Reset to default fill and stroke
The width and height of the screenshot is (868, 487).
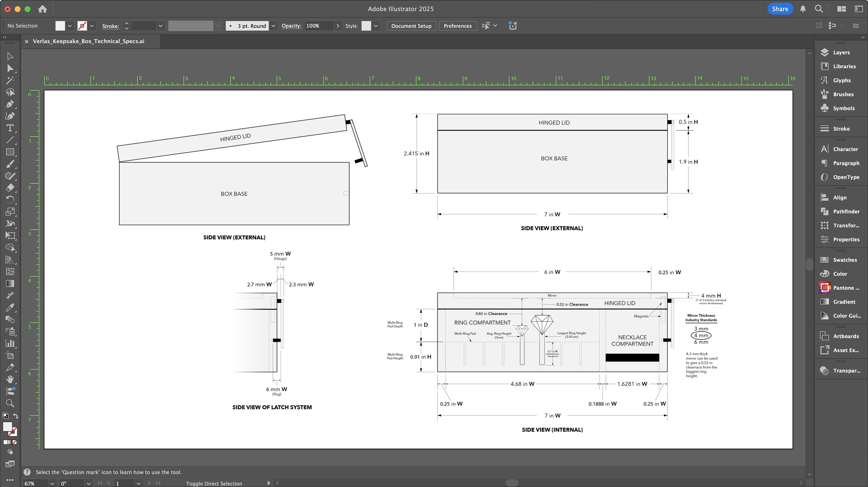pos(6,416)
